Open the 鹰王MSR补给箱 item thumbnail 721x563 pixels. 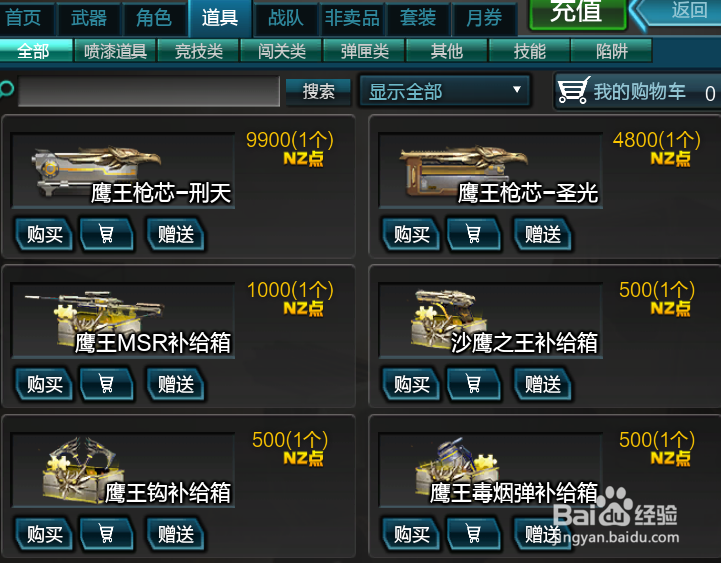click(123, 320)
